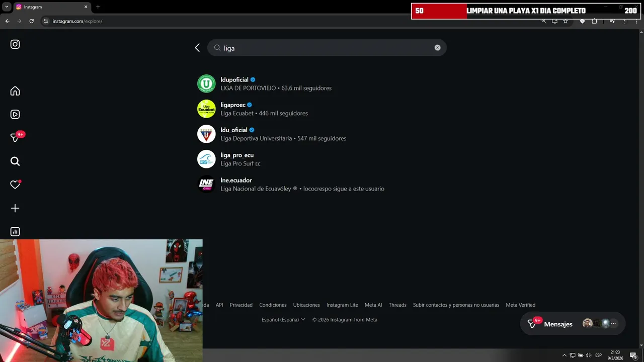Click the browser forward button
Image resolution: width=644 pixels, height=362 pixels.
(x=19, y=21)
